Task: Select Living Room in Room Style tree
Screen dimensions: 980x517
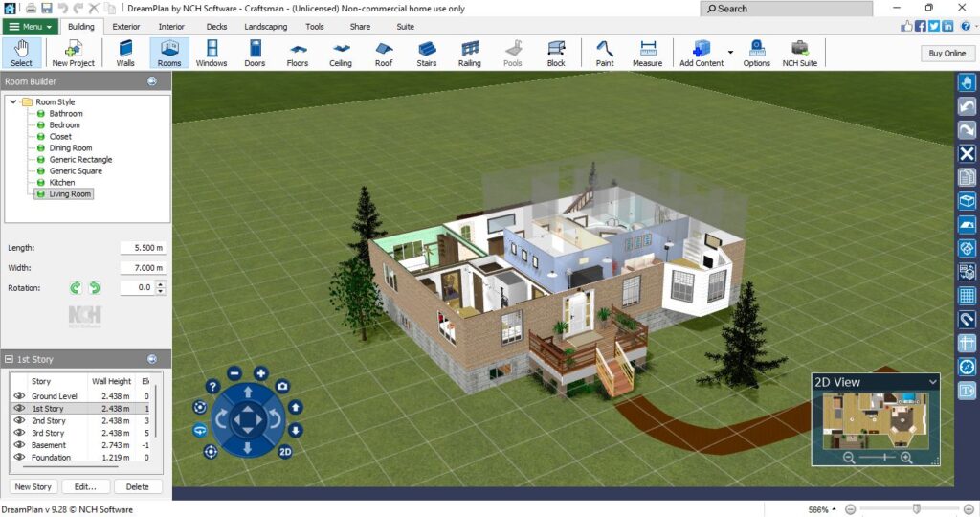Action: (70, 193)
